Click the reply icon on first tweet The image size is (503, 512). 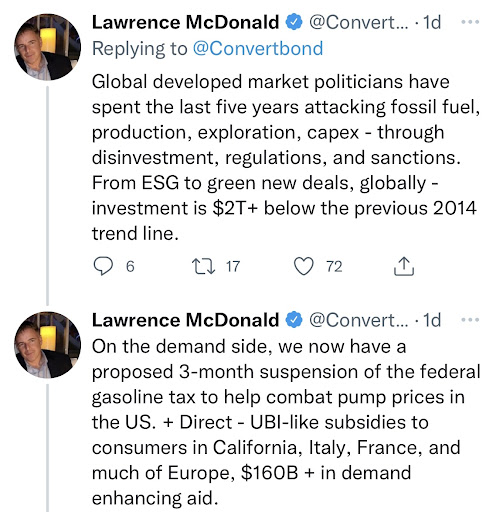[x=103, y=266]
